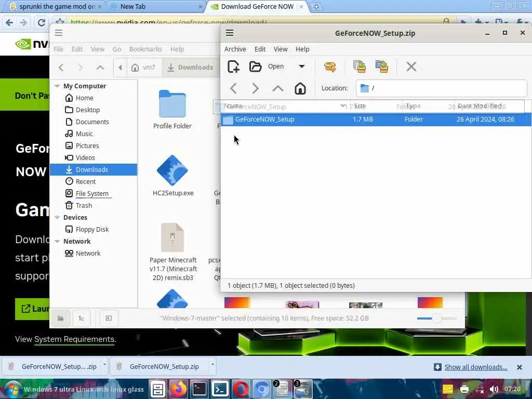Click the archive Location input field
The image size is (532, 399).
click(442, 88)
